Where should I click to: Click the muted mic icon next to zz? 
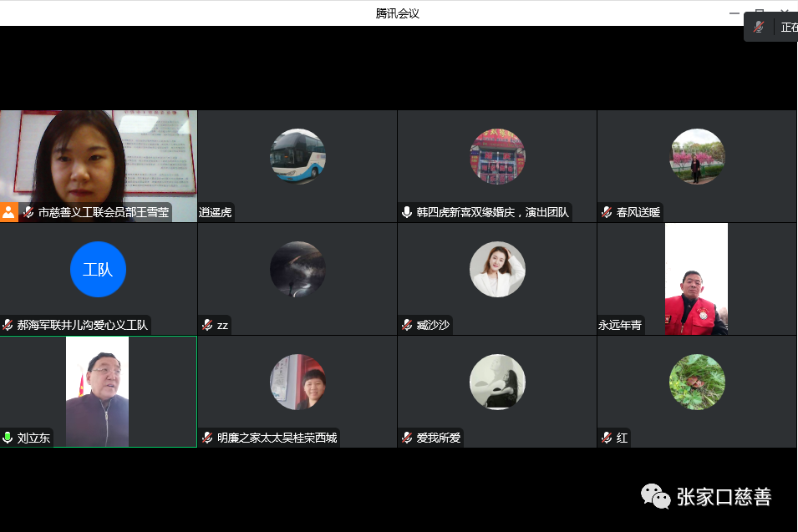coord(207,326)
